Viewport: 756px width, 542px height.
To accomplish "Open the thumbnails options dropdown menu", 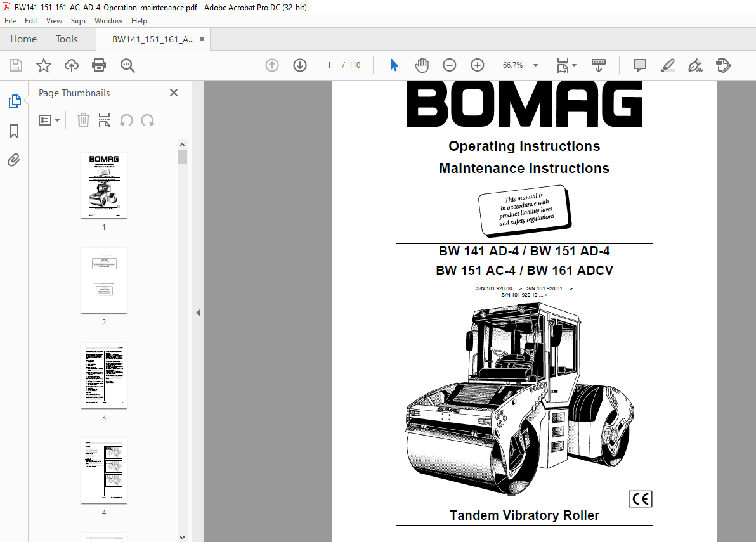I will click(x=49, y=120).
